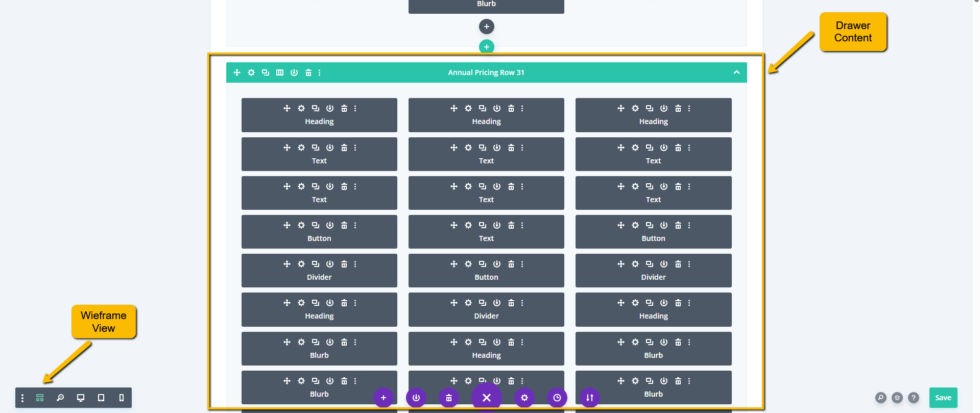Open editing history from the purple toolbar
Screen dimensions: 980x413
point(557,398)
